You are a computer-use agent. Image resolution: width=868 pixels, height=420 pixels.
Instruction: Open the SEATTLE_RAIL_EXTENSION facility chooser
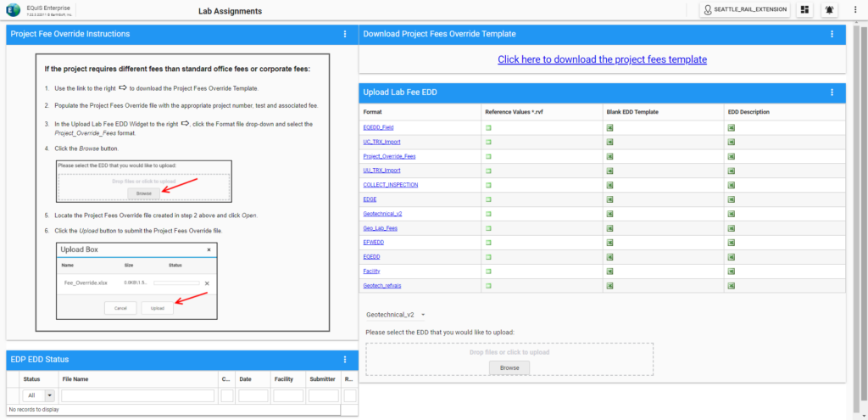[x=744, y=10]
